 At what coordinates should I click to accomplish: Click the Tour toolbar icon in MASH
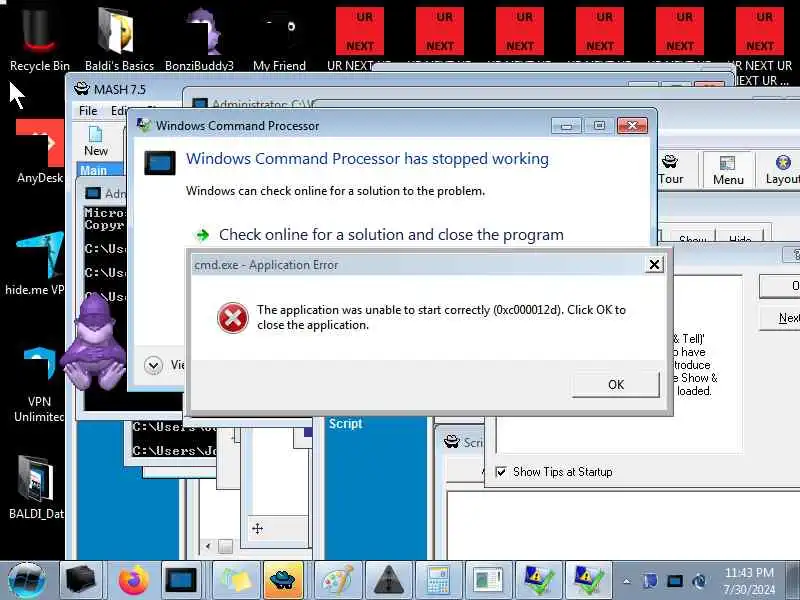click(670, 169)
